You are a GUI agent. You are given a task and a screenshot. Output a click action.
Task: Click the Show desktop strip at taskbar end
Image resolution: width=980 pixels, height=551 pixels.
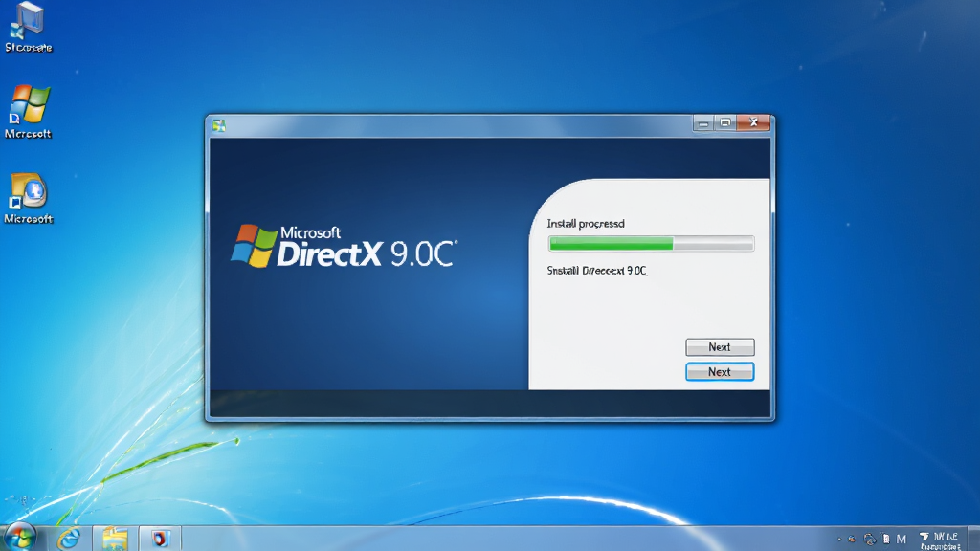pyautogui.click(x=973, y=539)
